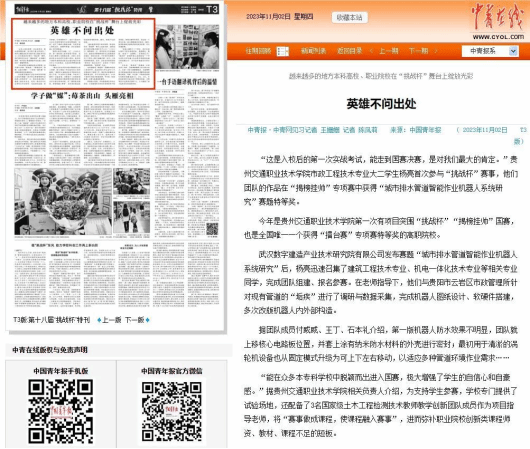Click the 来源: 中国青年报 source link

tap(415, 130)
